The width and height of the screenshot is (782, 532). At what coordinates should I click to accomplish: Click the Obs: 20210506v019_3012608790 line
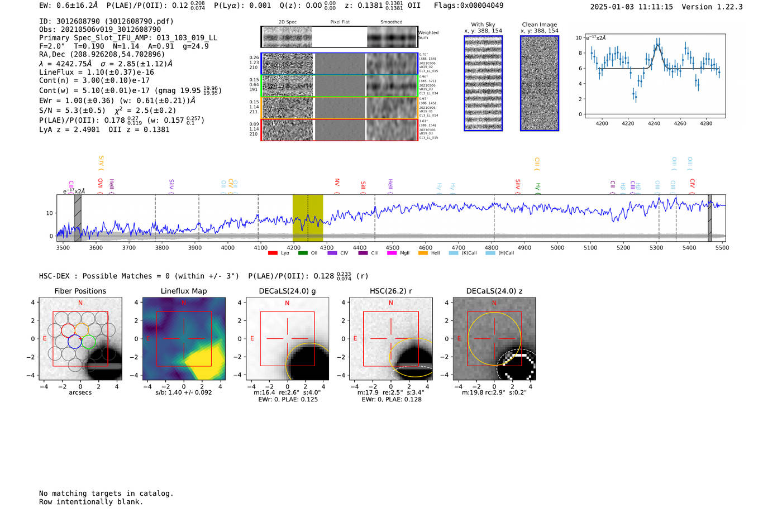click(x=100, y=30)
